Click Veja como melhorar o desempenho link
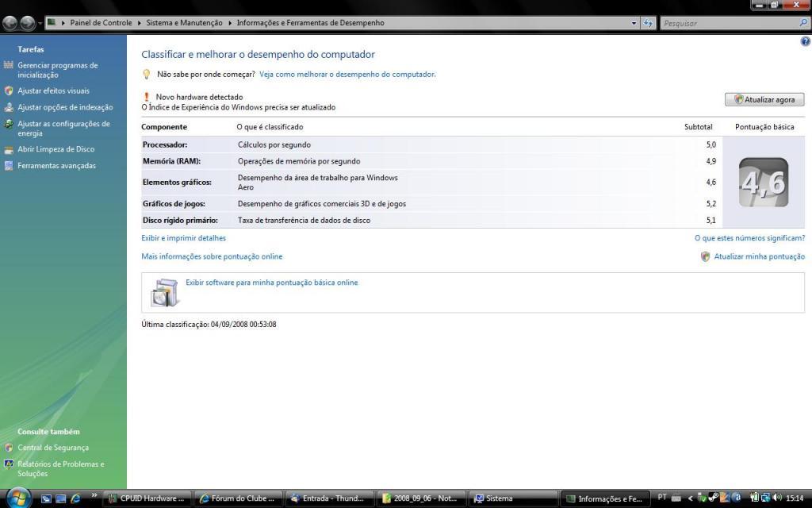The image size is (812, 508). [347, 74]
